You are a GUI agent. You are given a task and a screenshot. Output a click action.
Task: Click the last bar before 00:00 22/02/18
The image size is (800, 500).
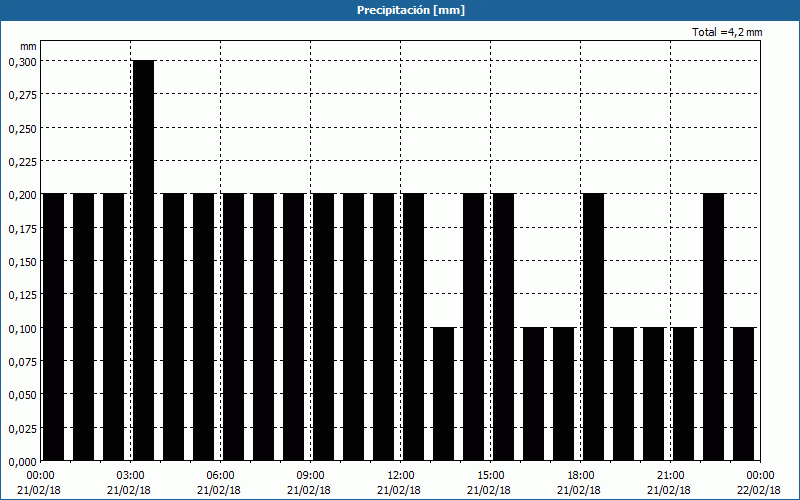[743, 394]
